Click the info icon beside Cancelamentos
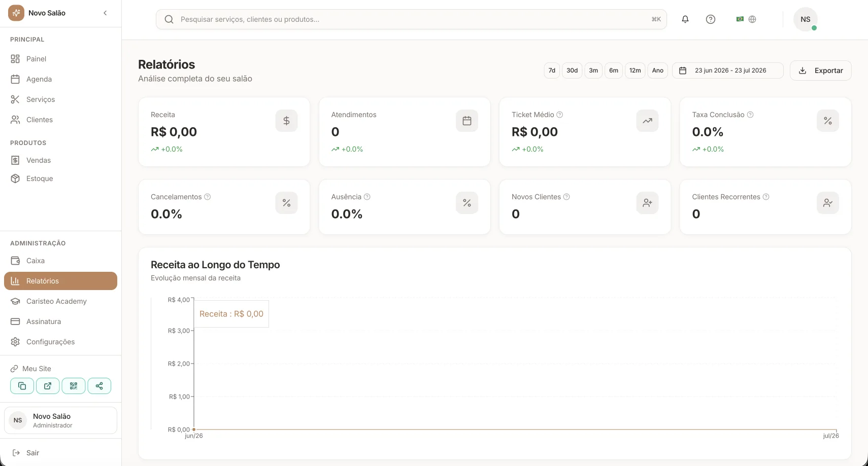Viewport: 868px width, 466px height. click(x=208, y=197)
